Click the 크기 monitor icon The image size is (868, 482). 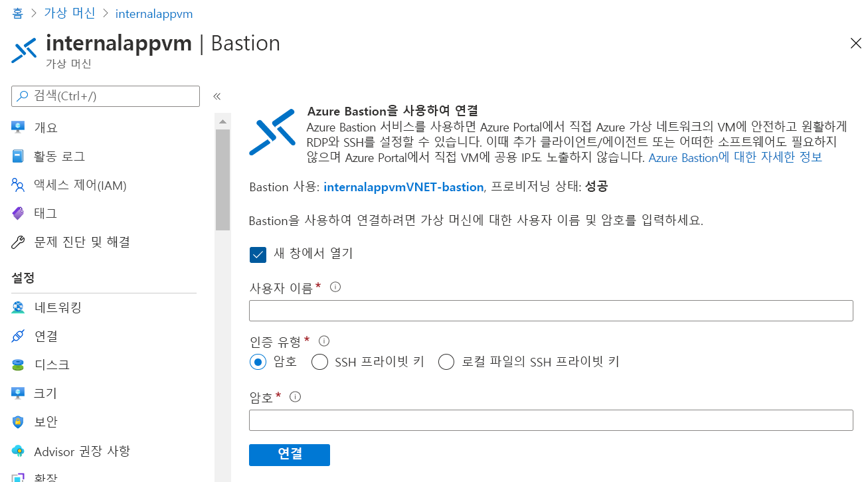[x=18, y=393]
